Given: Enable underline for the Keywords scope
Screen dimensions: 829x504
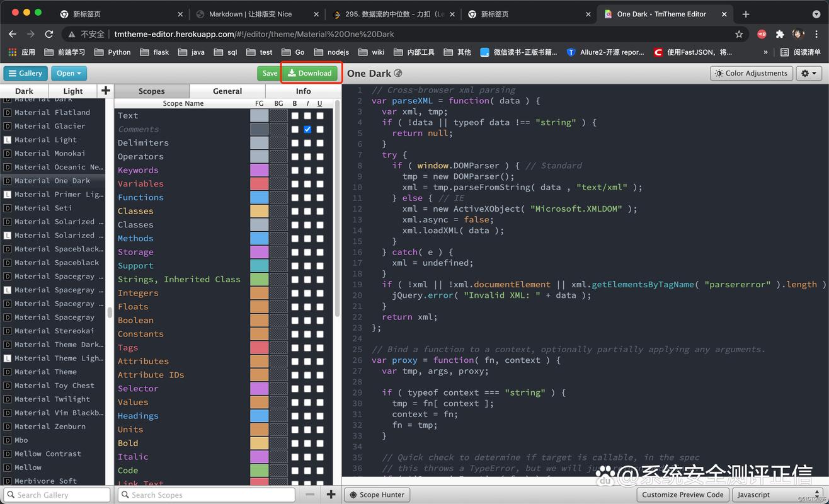Looking at the screenshot, I should coord(320,170).
